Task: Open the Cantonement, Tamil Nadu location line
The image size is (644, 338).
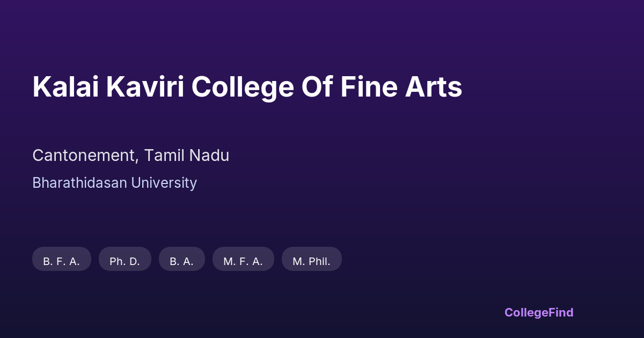Action: coord(130,156)
